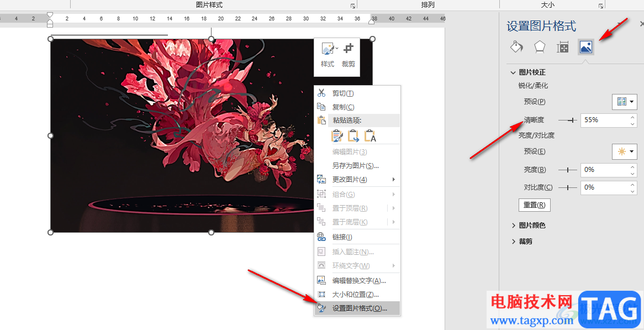Choose Keep Source Formatting paste option icon
The width and height of the screenshot is (644, 330).
click(x=337, y=135)
